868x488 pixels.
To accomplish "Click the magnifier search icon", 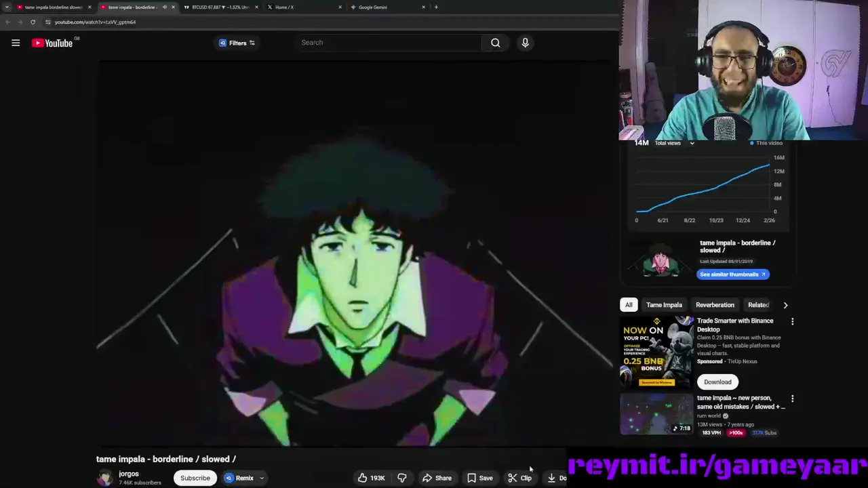I will [496, 43].
